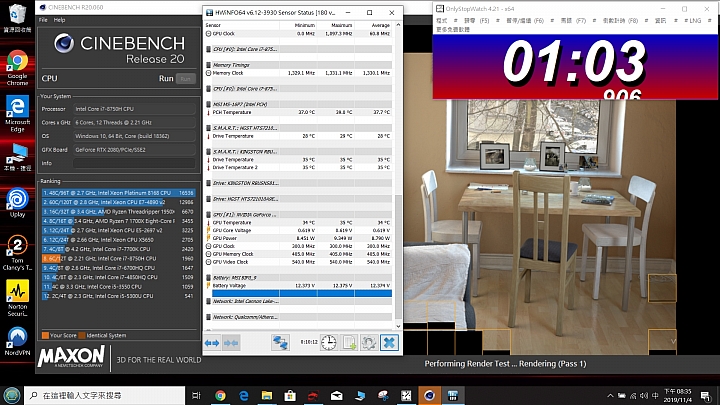Open Tom Clancy's desktop shortcut
The width and height of the screenshot is (720, 405).
[17, 253]
